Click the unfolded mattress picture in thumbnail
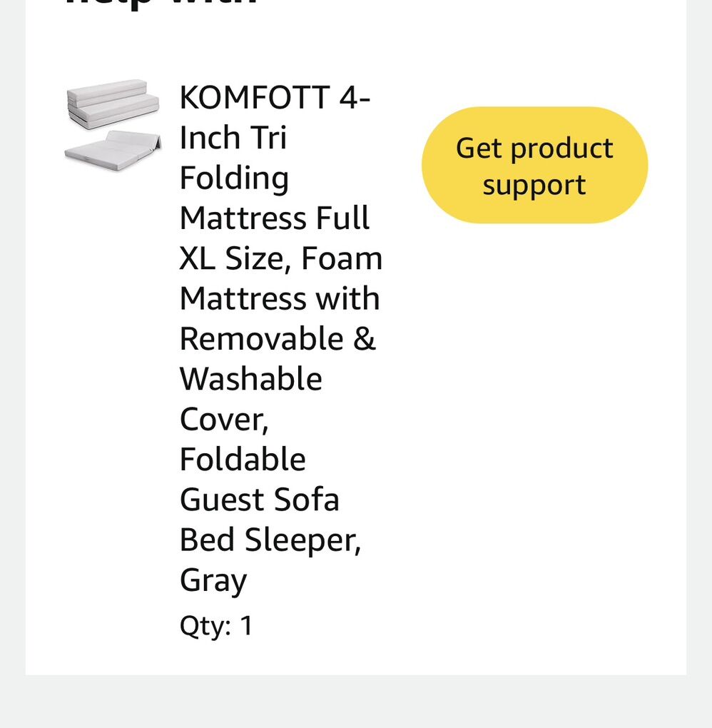The width and height of the screenshot is (712, 728). (113, 147)
